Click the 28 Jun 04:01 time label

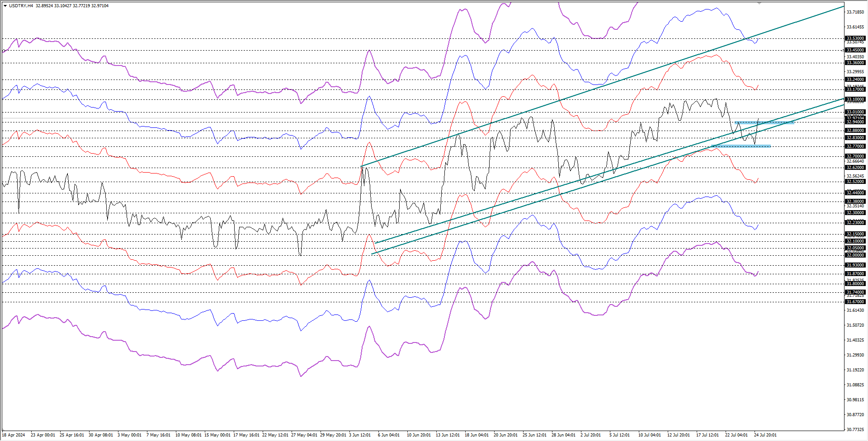564,435
